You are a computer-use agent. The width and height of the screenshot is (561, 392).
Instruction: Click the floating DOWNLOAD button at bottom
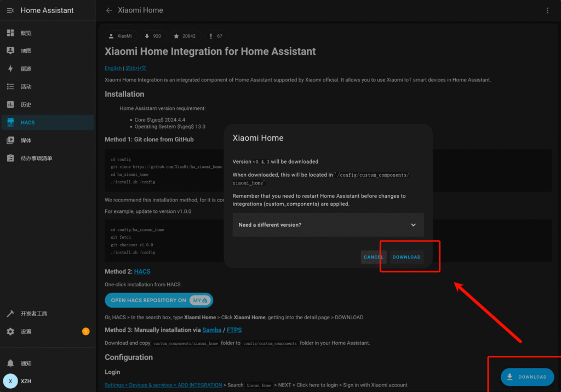pyautogui.click(x=527, y=377)
